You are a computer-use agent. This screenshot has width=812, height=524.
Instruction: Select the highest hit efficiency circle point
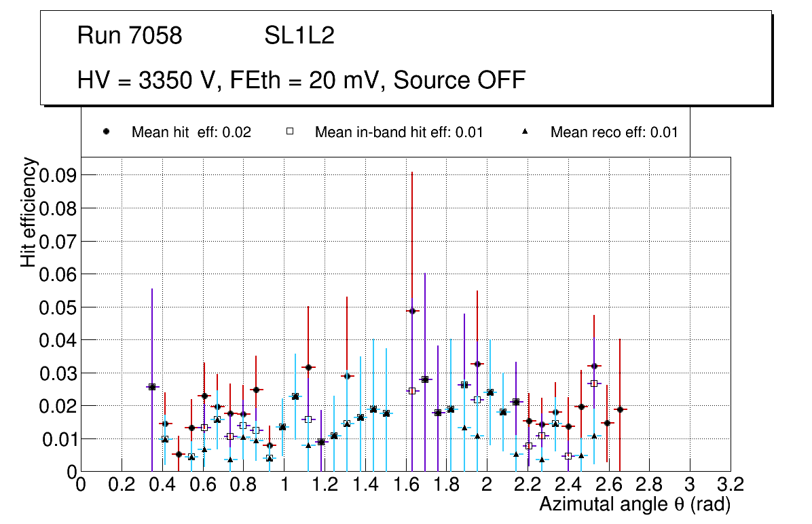click(411, 311)
